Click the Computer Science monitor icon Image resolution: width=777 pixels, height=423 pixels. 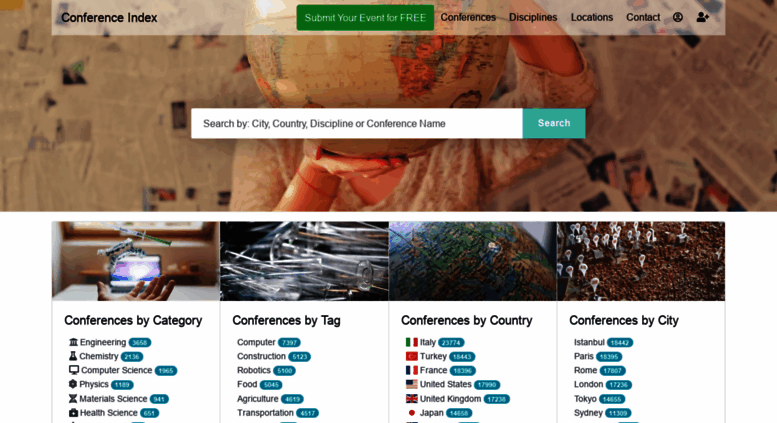pos(74,370)
